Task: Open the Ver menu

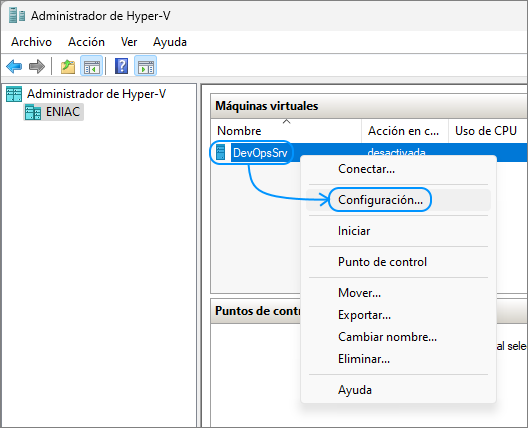Action: 129,42
